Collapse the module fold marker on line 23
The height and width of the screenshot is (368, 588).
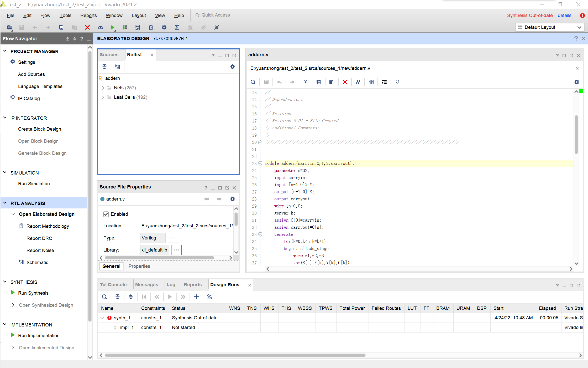click(x=260, y=163)
